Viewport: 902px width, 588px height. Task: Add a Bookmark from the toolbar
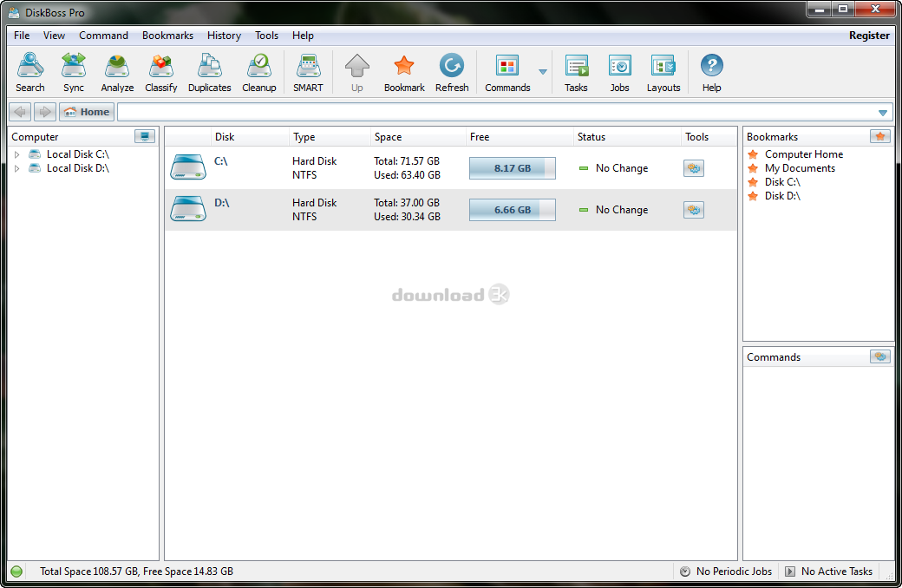(404, 73)
